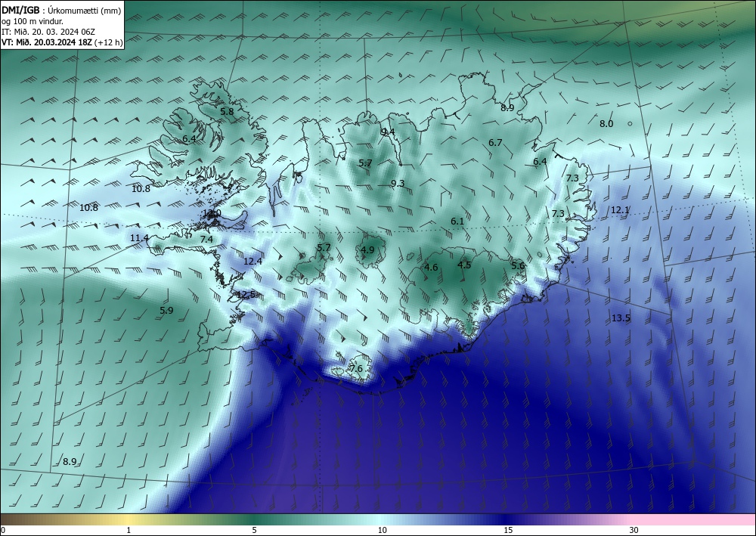756x536 pixels.
Task: Click the 7.4 value on Snæfellsnes
Action: pos(206,240)
